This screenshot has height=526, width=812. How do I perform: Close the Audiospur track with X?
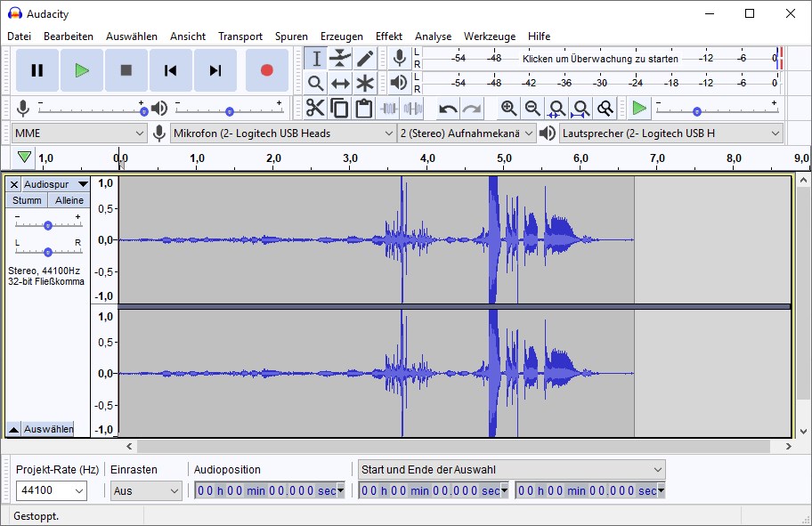[x=14, y=184]
